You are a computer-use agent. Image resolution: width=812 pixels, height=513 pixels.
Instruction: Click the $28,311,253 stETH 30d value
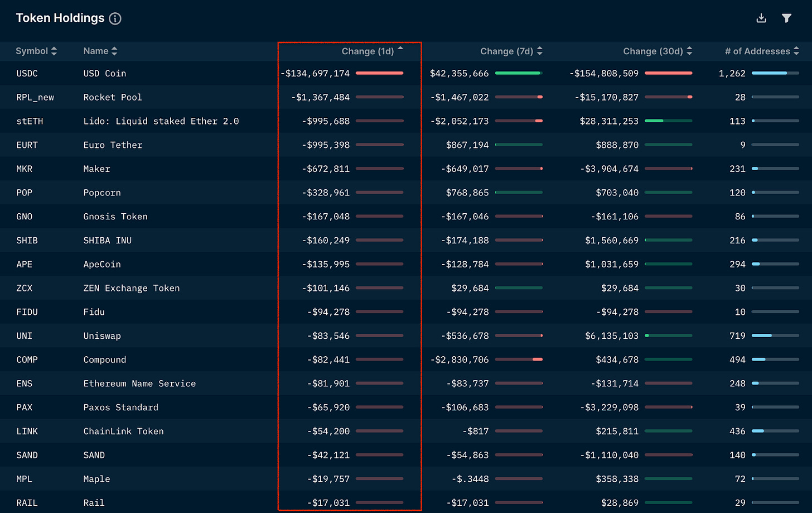click(609, 121)
